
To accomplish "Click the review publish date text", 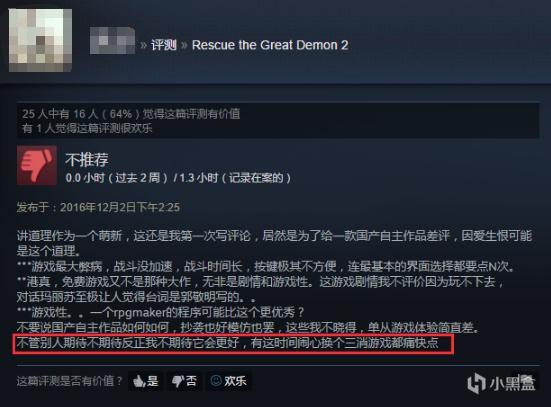I will coord(98,207).
